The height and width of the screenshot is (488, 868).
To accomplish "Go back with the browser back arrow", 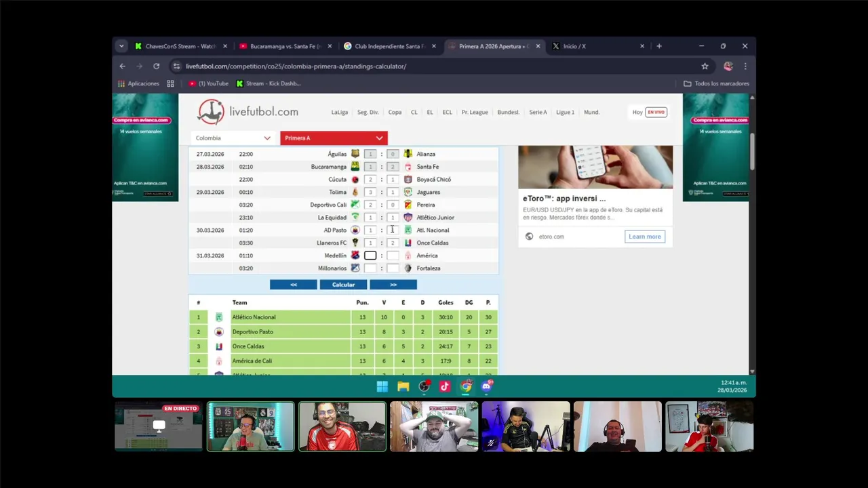I will tap(122, 66).
